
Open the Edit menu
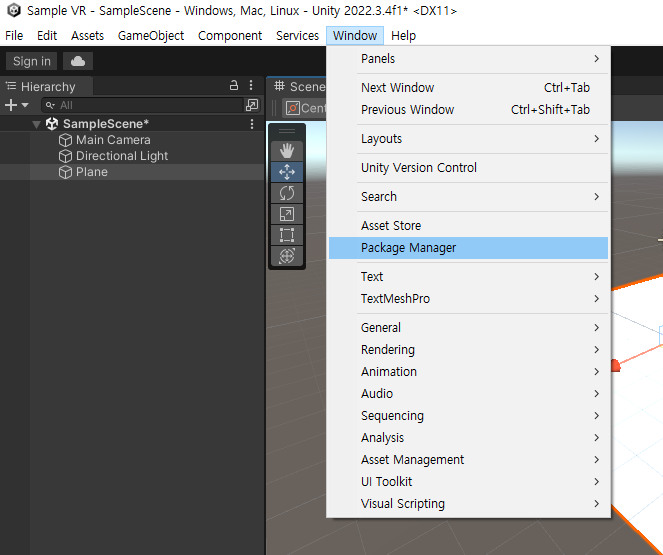pos(47,36)
